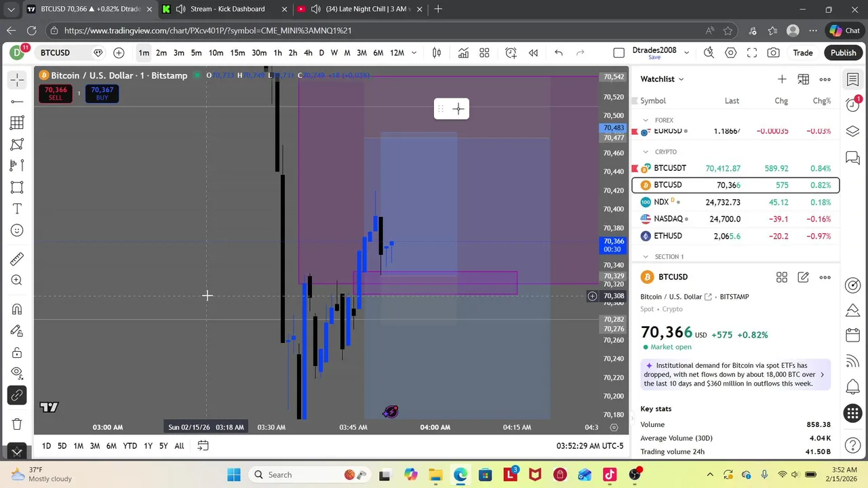Toggle Lock All Drawings
Viewport: 868px width, 488px height.
(17, 352)
